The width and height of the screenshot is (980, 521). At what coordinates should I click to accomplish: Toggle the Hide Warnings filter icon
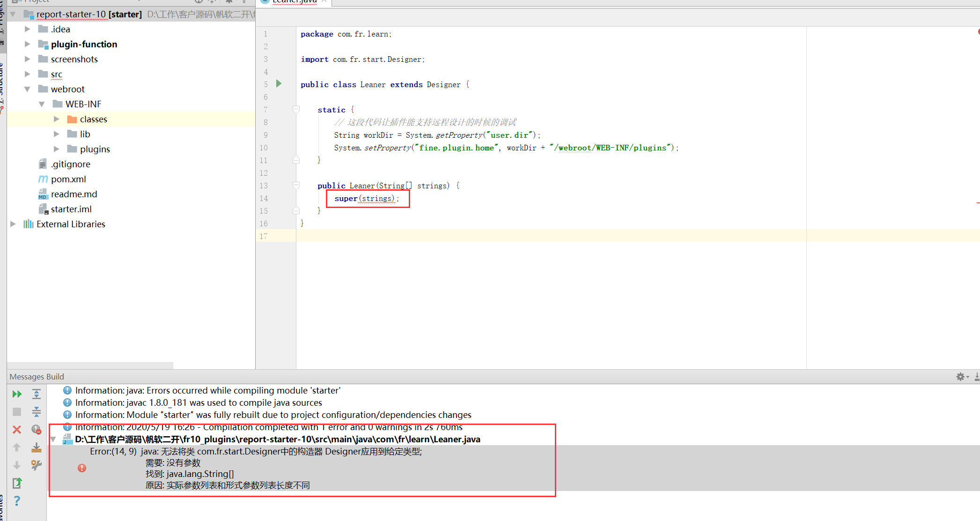tap(37, 430)
